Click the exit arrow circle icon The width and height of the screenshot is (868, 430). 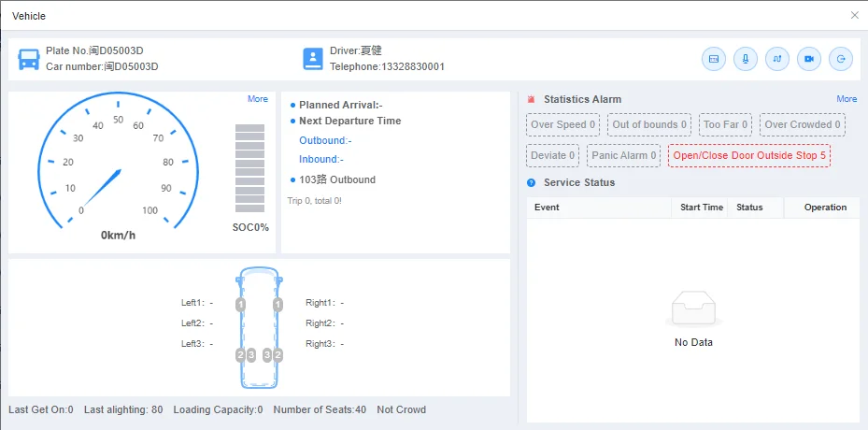pyautogui.click(x=841, y=59)
